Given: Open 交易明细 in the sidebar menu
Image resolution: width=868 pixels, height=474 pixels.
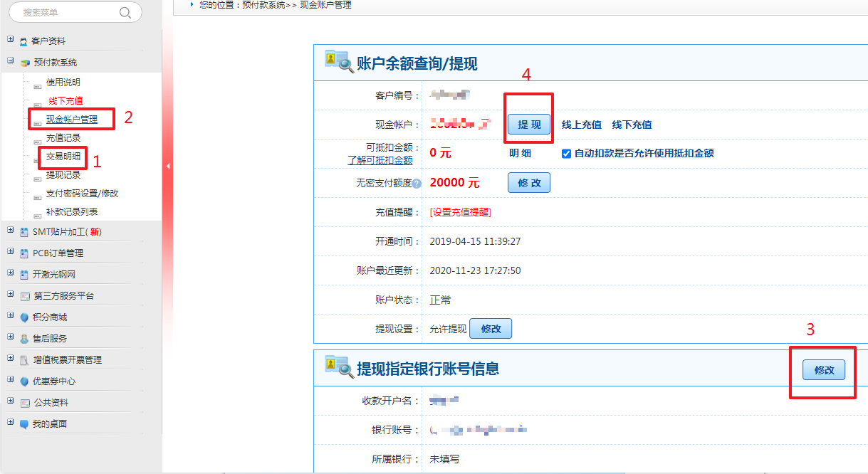Looking at the screenshot, I should click(63, 157).
